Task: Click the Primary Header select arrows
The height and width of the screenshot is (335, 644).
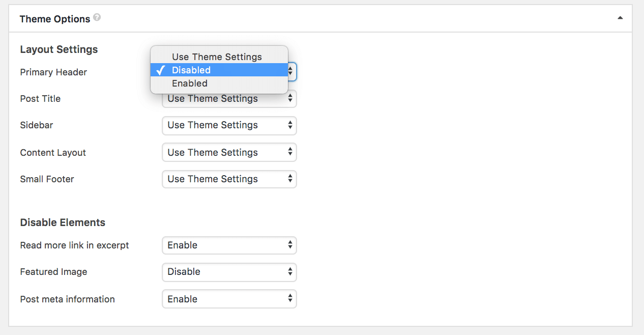Action: click(290, 72)
